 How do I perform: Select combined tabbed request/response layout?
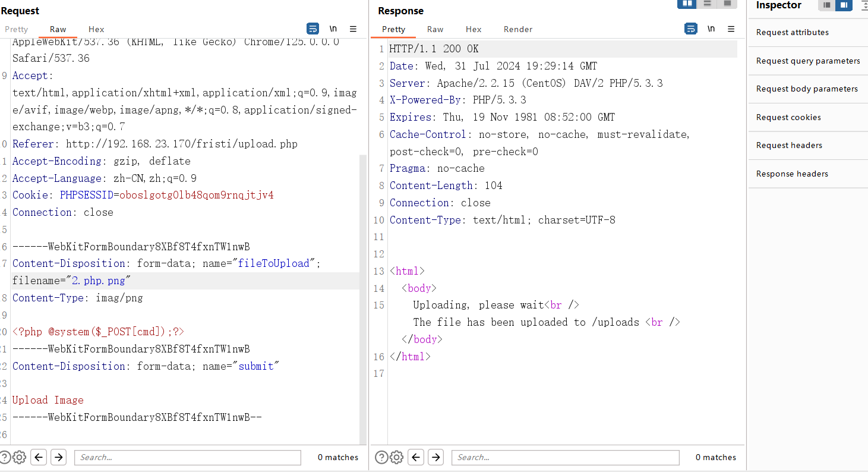[x=727, y=4]
